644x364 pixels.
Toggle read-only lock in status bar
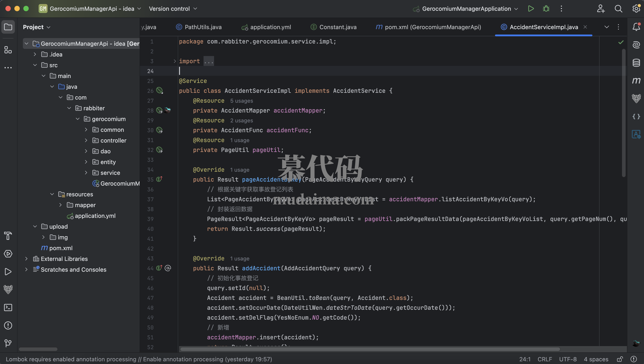[620, 359]
